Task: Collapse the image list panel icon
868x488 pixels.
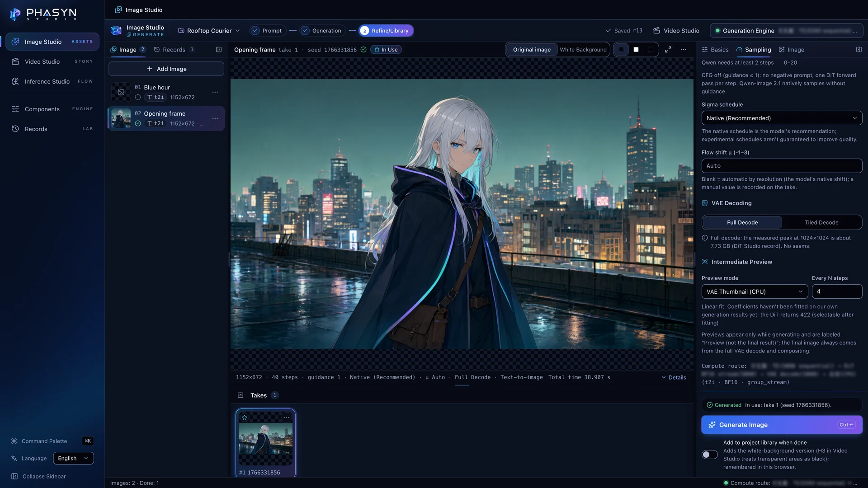Action: click(219, 50)
